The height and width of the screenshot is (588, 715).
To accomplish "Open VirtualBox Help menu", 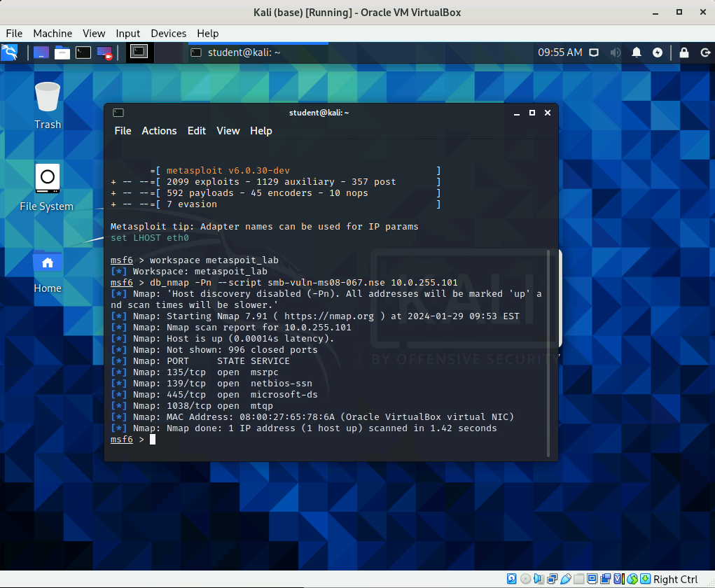I will (x=207, y=34).
